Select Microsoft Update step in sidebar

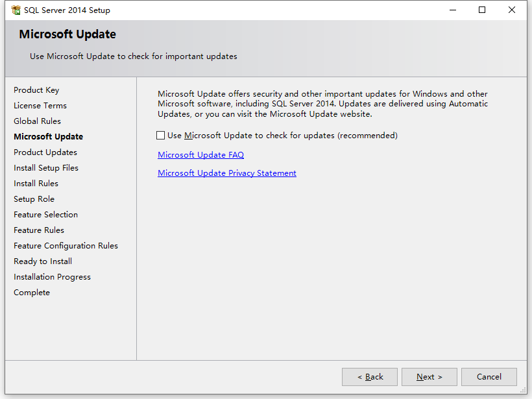tap(49, 137)
